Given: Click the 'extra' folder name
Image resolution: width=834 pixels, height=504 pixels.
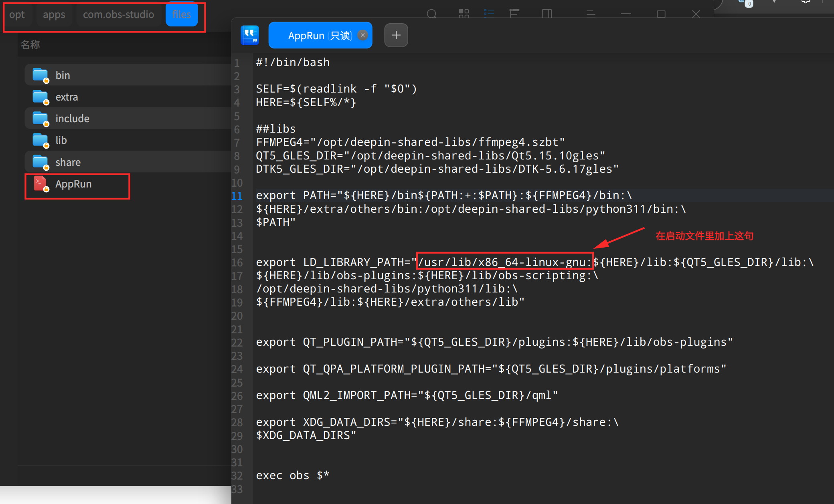Looking at the screenshot, I should [67, 97].
